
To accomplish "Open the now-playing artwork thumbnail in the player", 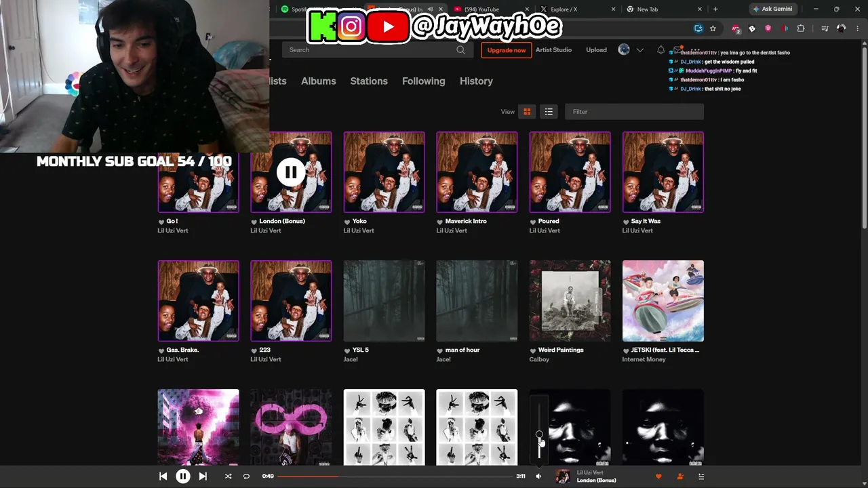I will coord(563,476).
